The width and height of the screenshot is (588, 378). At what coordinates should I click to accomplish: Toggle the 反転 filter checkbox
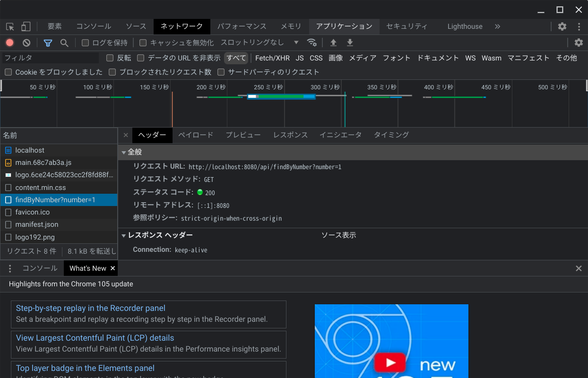pyautogui.click(x=110, y=58)
